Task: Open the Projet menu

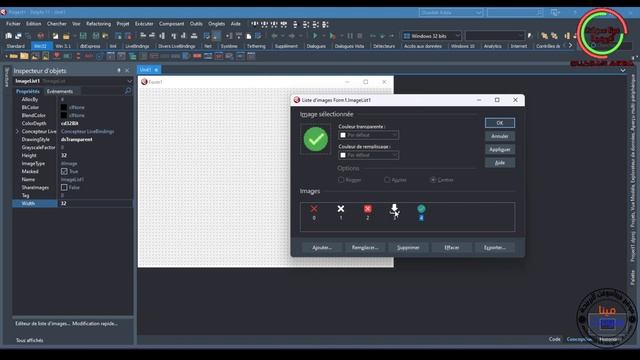Action: click(122, 24)
